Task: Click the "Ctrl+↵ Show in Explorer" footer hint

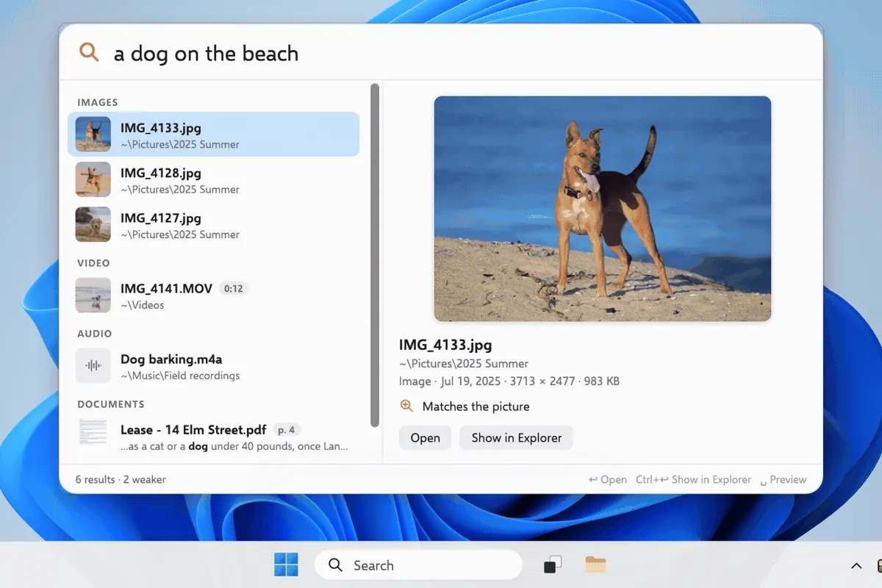Action: pos(693,479)
